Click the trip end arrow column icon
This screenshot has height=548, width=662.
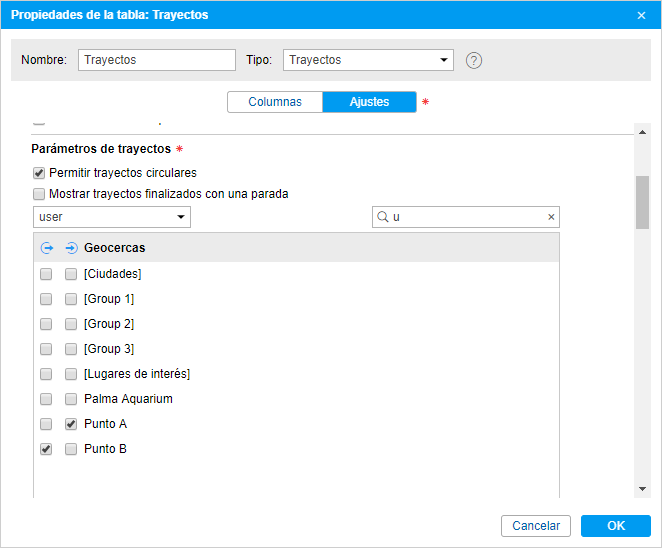click(x=71, y=248)
